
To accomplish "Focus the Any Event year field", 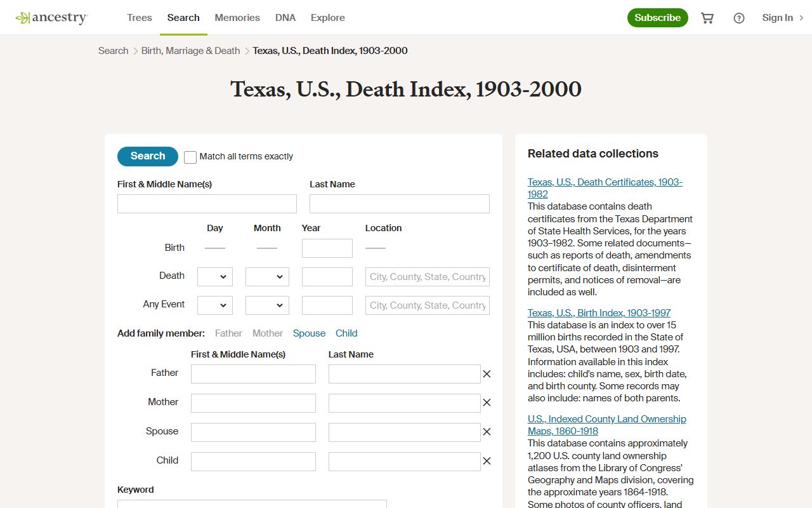I will 327,305.
